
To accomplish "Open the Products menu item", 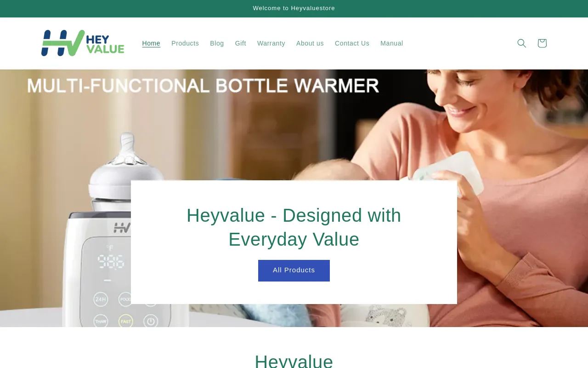I will click(x=185, y=43).
